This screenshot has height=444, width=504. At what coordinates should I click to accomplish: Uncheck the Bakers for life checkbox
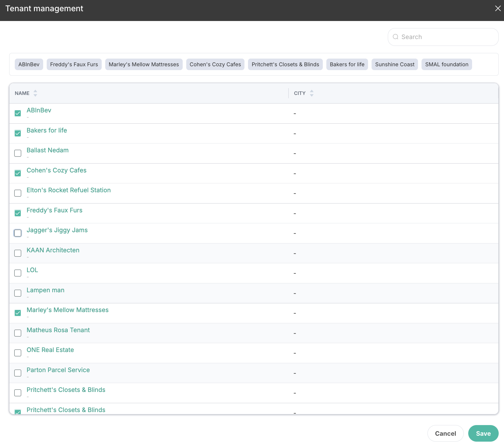(x=18, y=133)
